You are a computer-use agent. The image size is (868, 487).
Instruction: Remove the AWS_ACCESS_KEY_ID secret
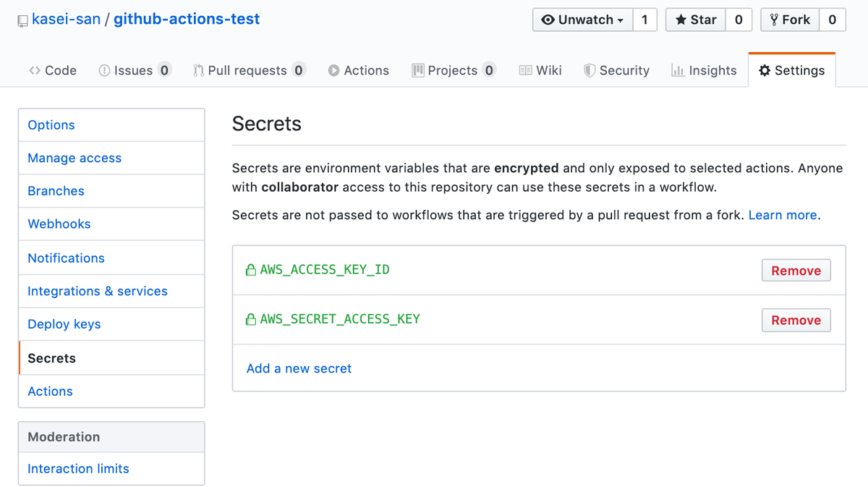pyautogui.click(x=796, y=271)
